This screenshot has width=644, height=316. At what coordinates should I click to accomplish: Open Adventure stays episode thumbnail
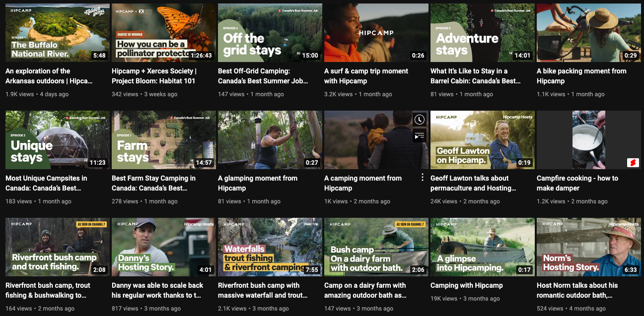coord(483,33)
